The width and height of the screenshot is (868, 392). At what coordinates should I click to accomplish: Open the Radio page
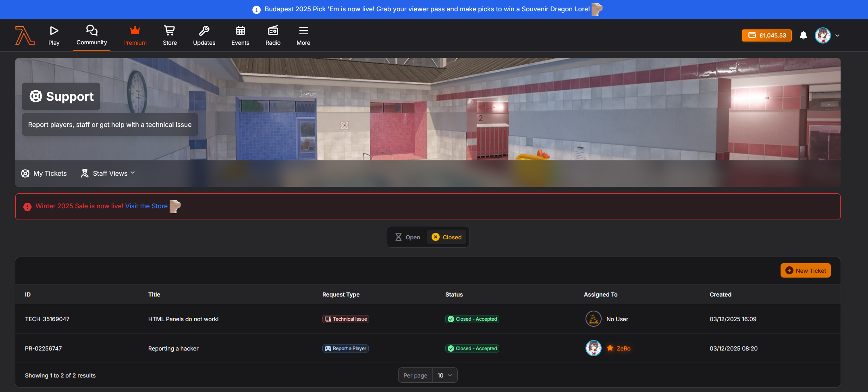273,35
